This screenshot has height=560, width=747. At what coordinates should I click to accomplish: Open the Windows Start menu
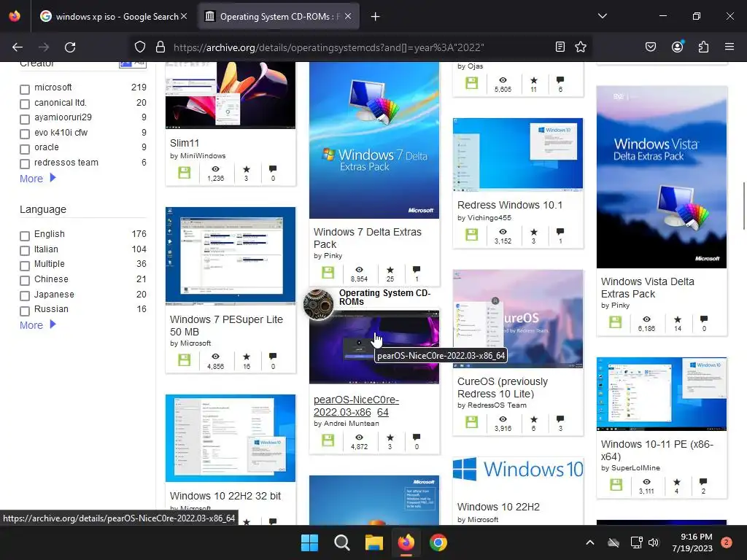click(x=309, y=542)
